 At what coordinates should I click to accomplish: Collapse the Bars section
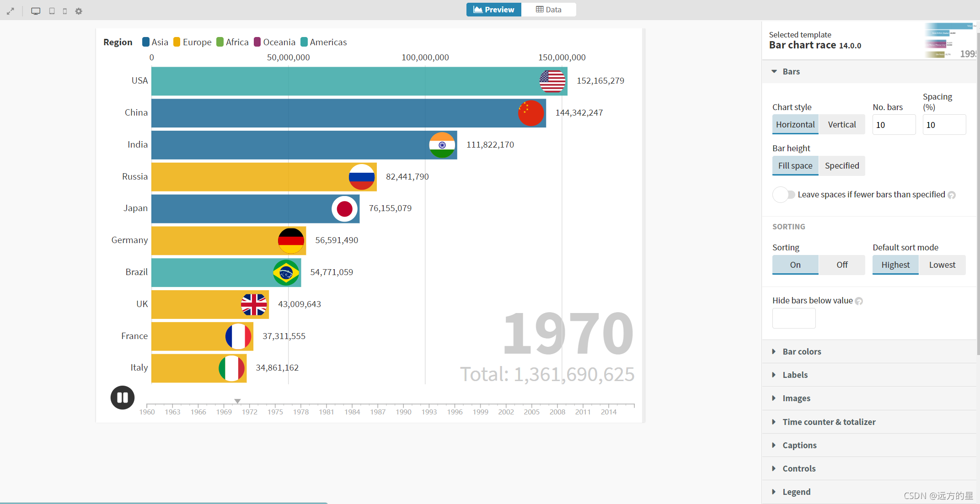click(x=791, y=72)
